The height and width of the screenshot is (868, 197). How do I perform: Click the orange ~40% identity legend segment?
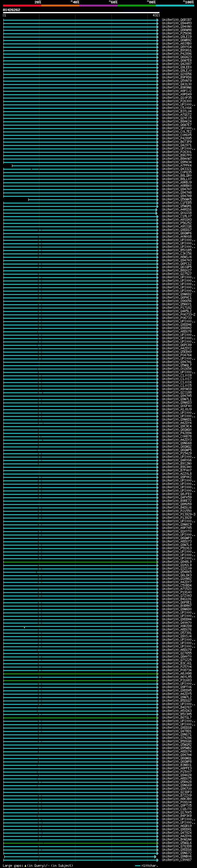[60, 6]
